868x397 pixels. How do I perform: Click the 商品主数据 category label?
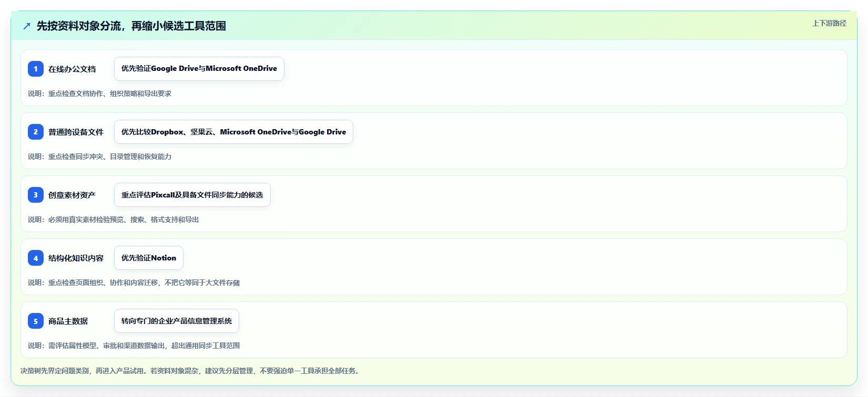coord(68,321)
